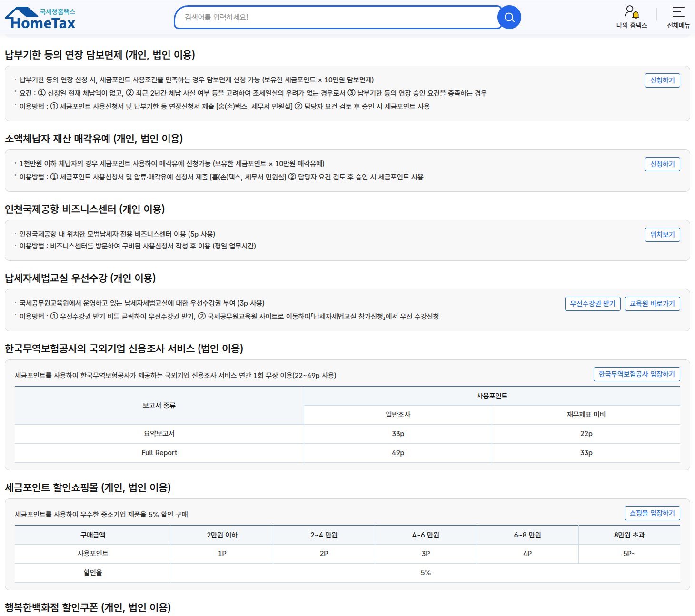The height and width of the screenshot is (616, 695).
Task: Click the 위치보기 button
Action: [662, 234]
